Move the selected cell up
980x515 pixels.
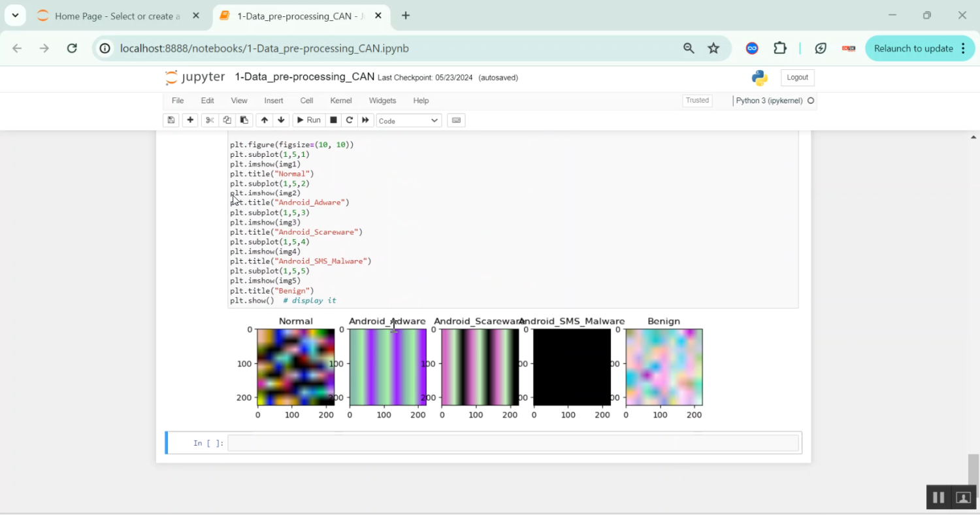[x=264, y=120]
